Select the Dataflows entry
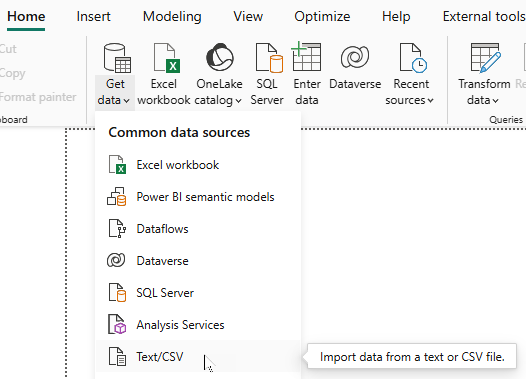526x379 pixels. 162,229
